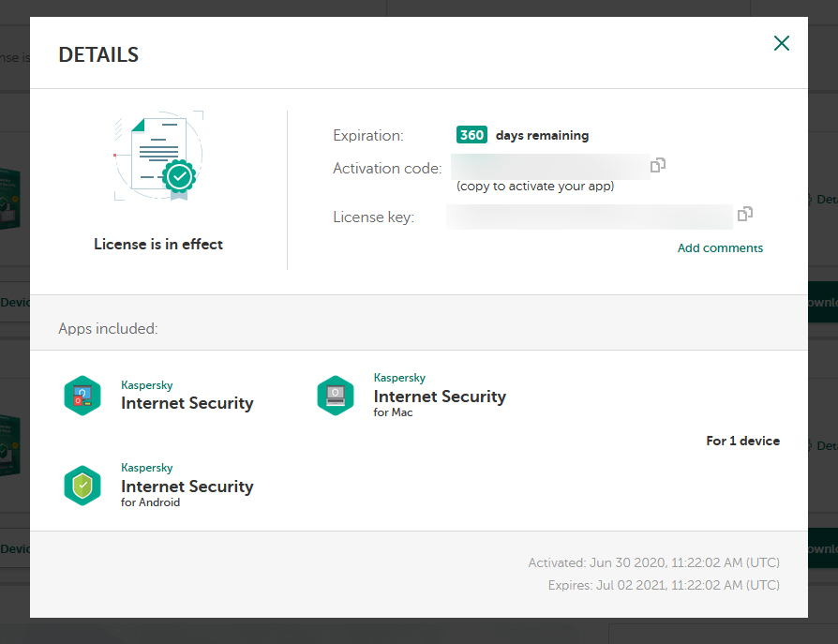This screenshot has width=838, height=644.
Task: Click the 'License is in effect' status text
Action: click(x=158, y=245)
